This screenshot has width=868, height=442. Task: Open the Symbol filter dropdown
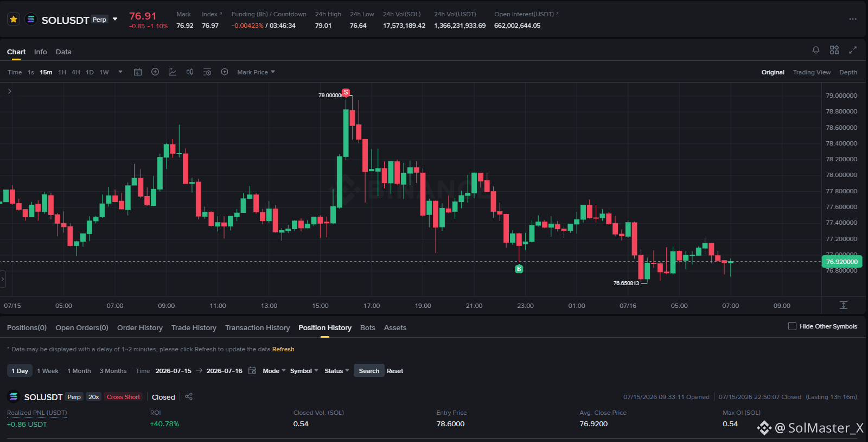pyautogui.click(x=304, y=371)
